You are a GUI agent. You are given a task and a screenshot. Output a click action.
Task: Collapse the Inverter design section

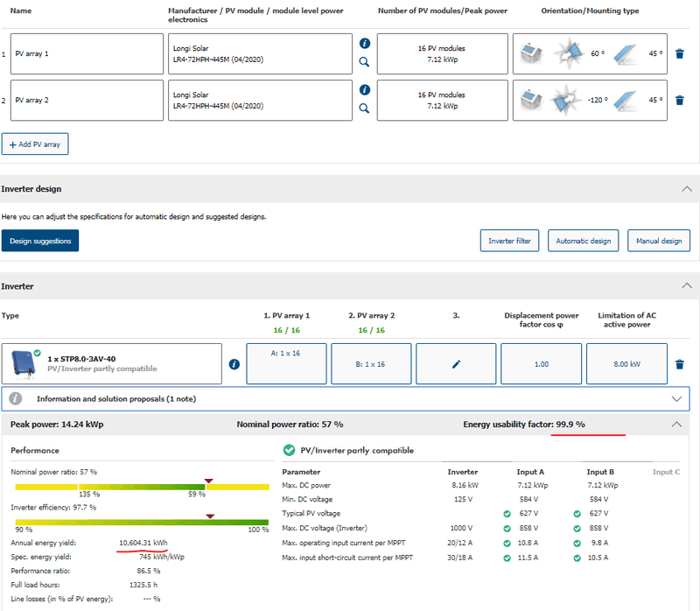coord(687,189)
